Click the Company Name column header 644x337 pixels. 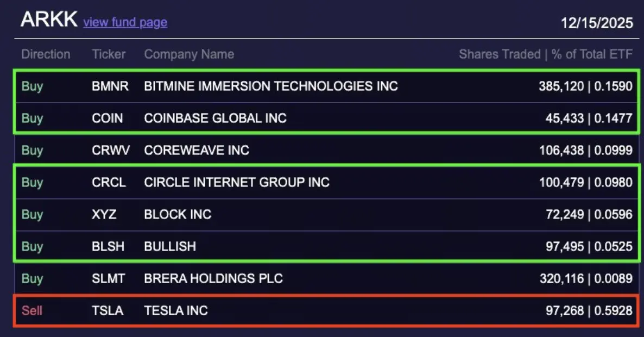point(189,54)
